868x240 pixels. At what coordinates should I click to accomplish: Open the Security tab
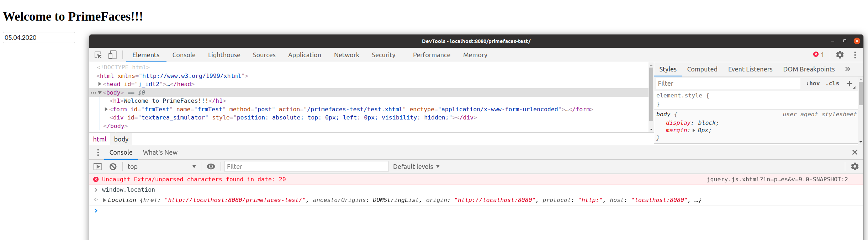(x=383, y=55)
